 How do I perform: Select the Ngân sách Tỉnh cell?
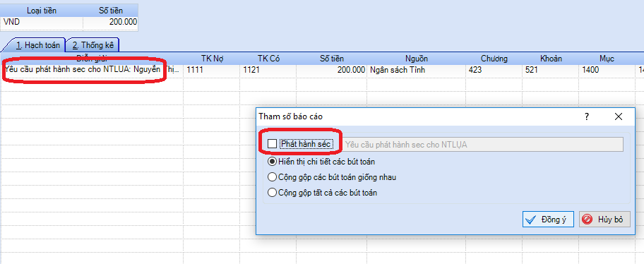[x=417, y=71]
